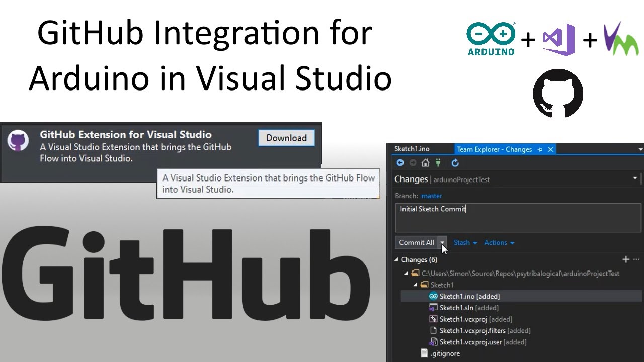The height and width of the screenshot is (362, 644).
Task: Select the Team Explorer - Changes tab
Action: click(495, 149)
